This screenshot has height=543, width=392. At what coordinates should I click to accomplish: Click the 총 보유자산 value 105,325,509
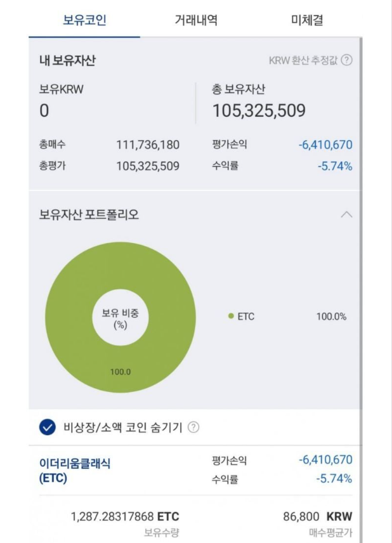(259, 111)
